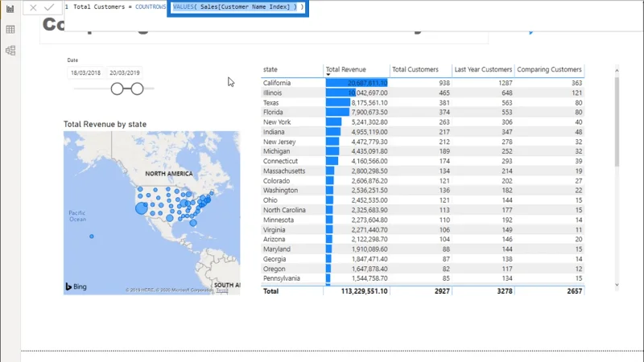This screenshot has width=644, height=362.
Task: Select the Colorado row
Action: (423, 180)
